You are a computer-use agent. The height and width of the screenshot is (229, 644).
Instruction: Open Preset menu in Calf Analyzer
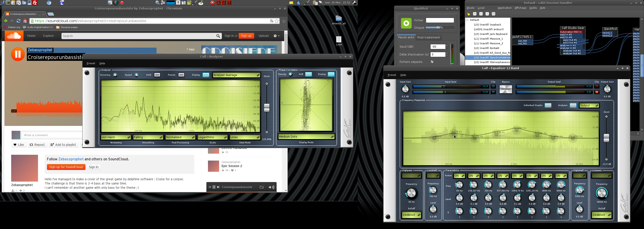tap(91, 64)
